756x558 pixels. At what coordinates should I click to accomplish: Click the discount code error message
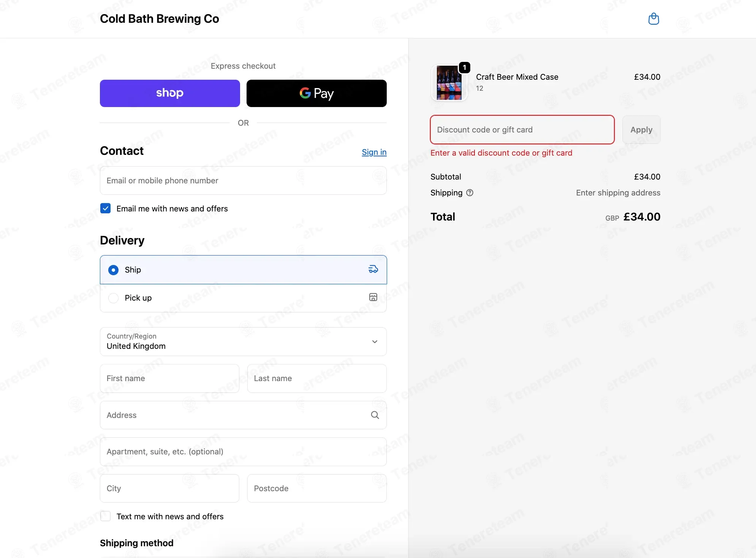pos(501,153)
